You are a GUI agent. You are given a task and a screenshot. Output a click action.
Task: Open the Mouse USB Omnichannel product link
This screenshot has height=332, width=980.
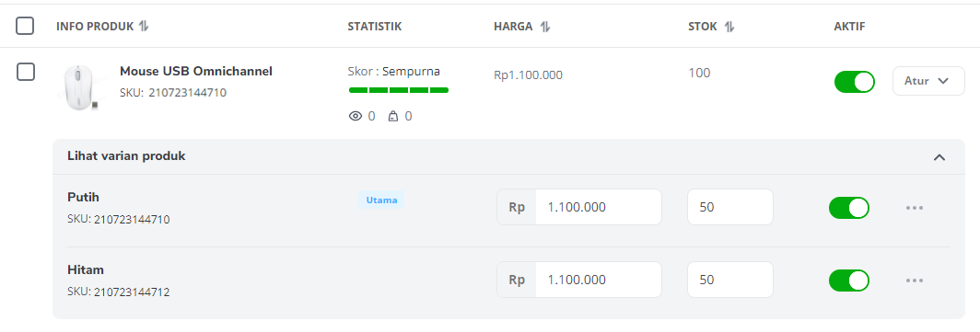pyautogui.click(x=196, y=71)
